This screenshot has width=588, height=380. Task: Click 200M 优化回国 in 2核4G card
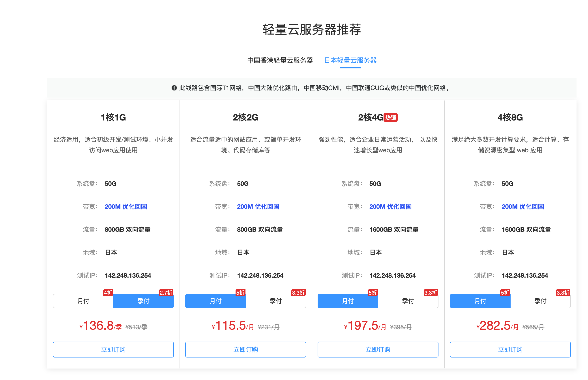pos(391,207)
